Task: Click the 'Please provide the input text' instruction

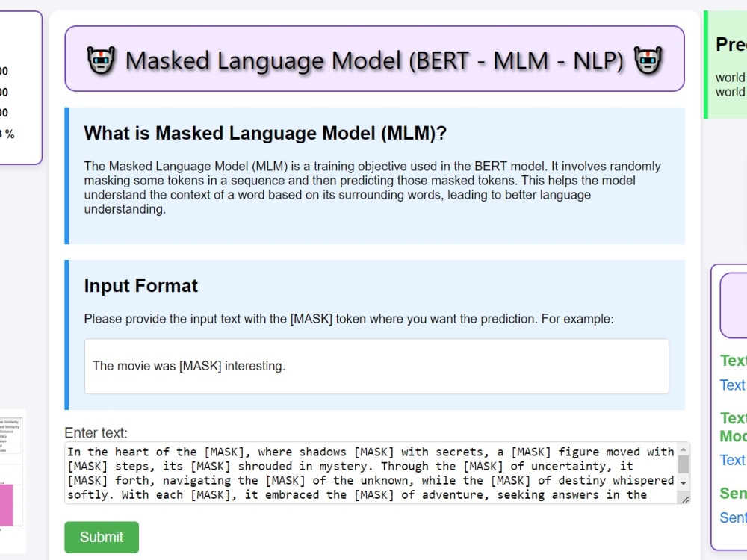Action: [x=349, y=319]
